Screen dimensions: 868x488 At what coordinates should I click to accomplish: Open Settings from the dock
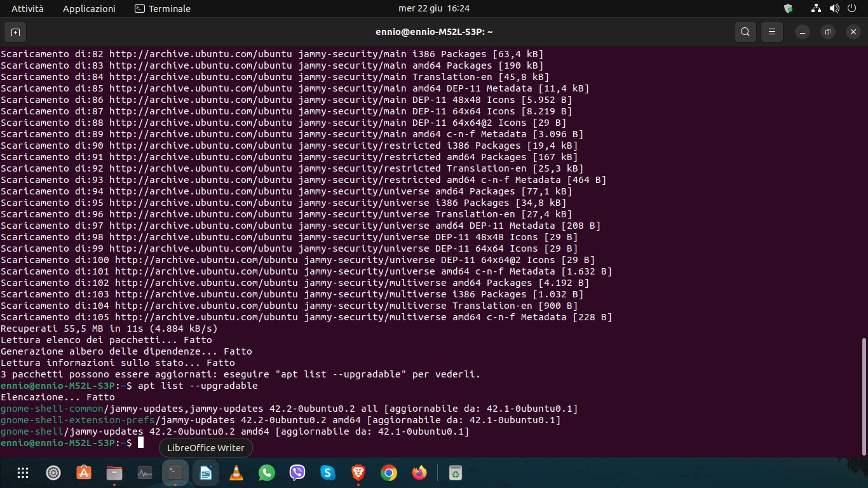(x=53, y=473)
